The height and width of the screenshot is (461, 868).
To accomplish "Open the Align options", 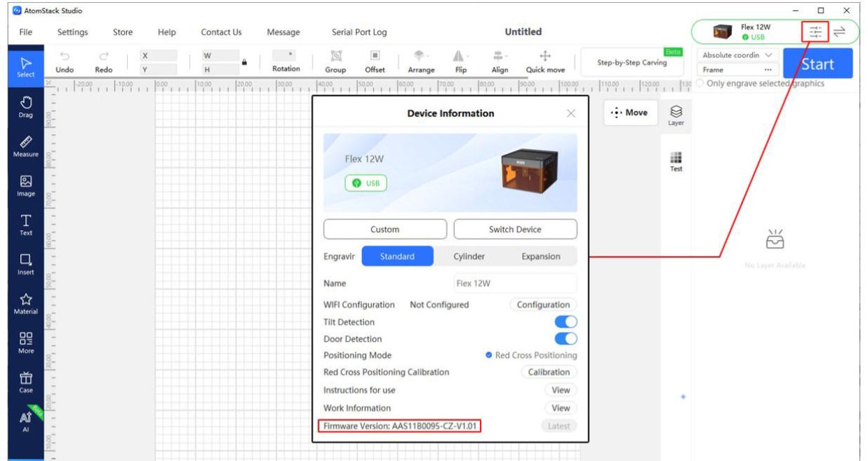I will [500, 62].
